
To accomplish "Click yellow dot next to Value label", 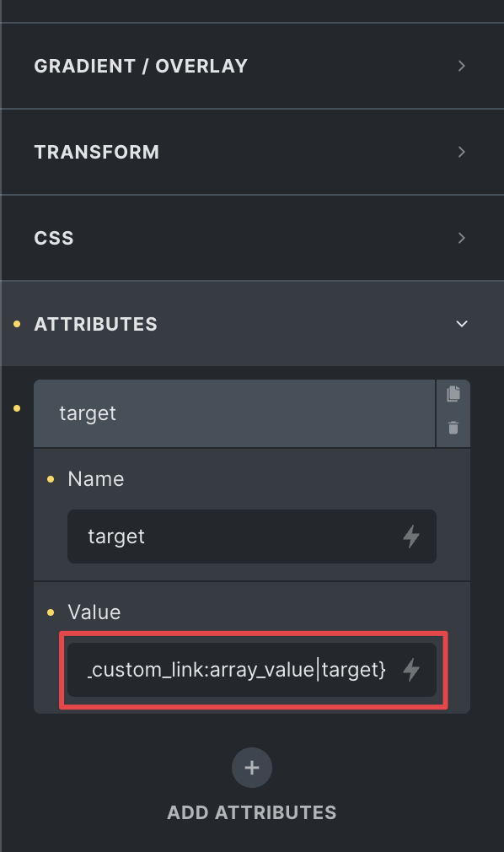I will click(x=51, y=612).
